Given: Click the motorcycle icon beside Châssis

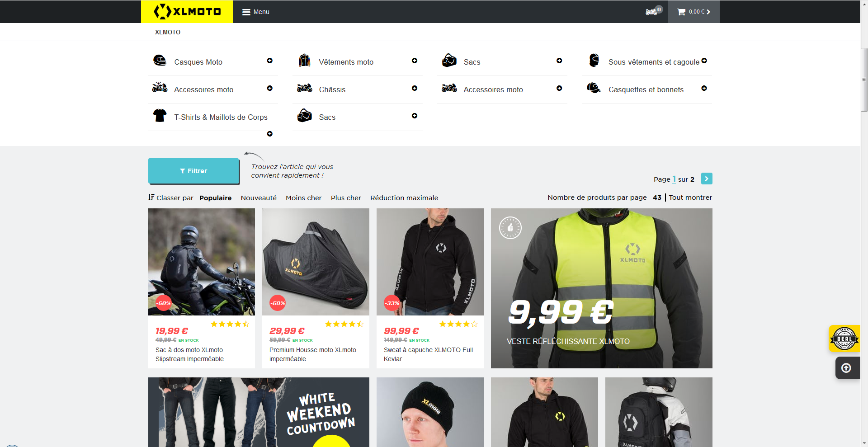Looking at the screenshot, I should [x=305, y=88].
